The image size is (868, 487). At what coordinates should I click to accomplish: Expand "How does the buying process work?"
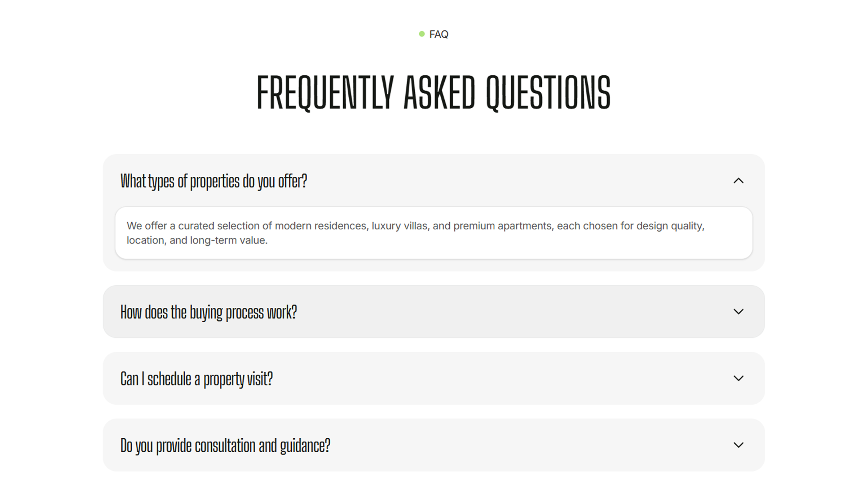pos(434,312)
